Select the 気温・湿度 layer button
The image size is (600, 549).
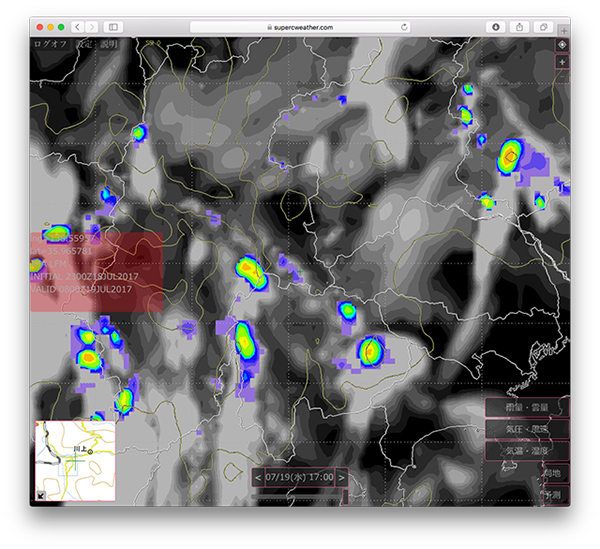tap(526, 451)
